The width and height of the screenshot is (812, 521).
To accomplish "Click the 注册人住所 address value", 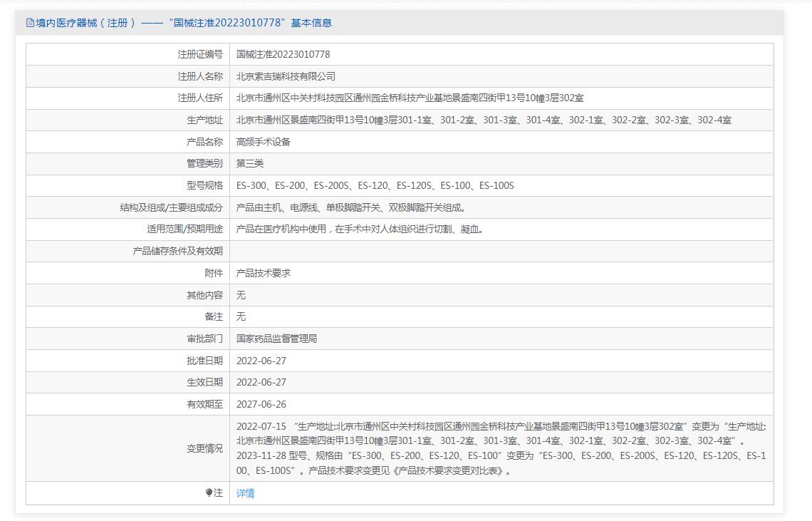I will click(x=410, y=98).
